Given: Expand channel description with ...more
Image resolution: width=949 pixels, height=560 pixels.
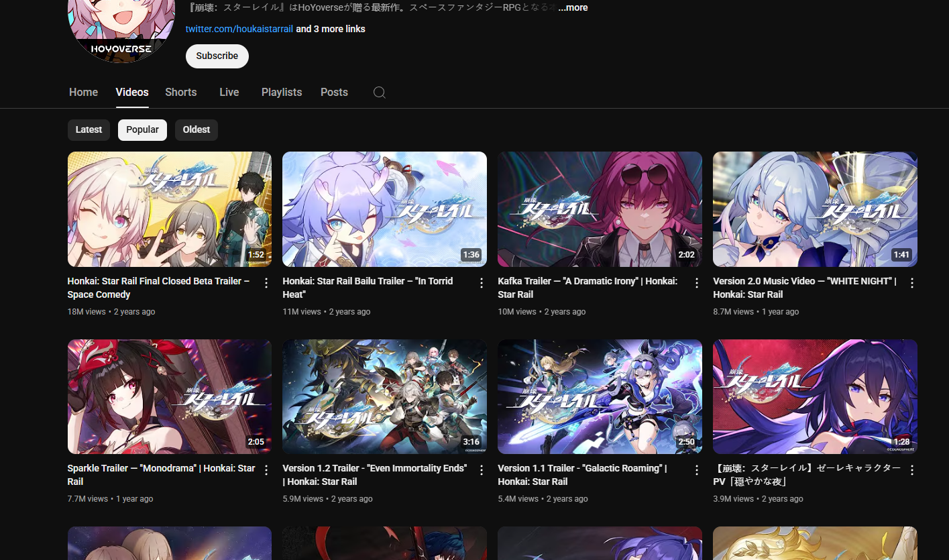Looking at the screenshot, I should (x=573, y=8).
